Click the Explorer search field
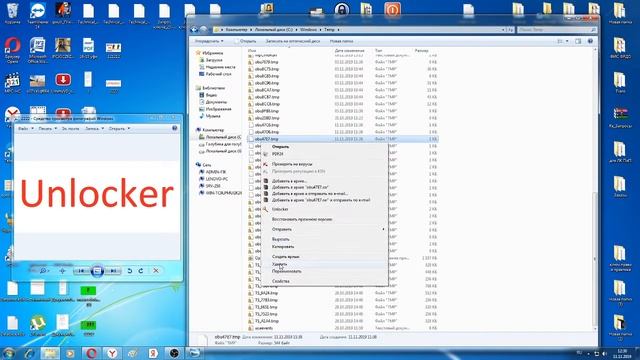The width and height of the screenshot is (640, 360). 557,30
